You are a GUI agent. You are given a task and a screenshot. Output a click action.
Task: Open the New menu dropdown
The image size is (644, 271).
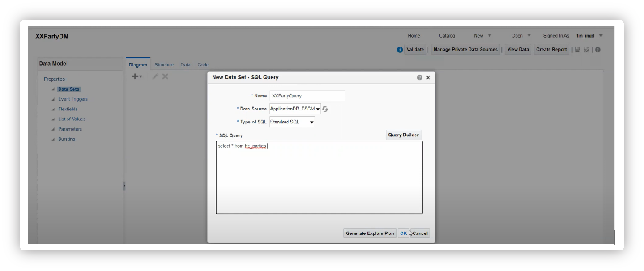(482, 35)
